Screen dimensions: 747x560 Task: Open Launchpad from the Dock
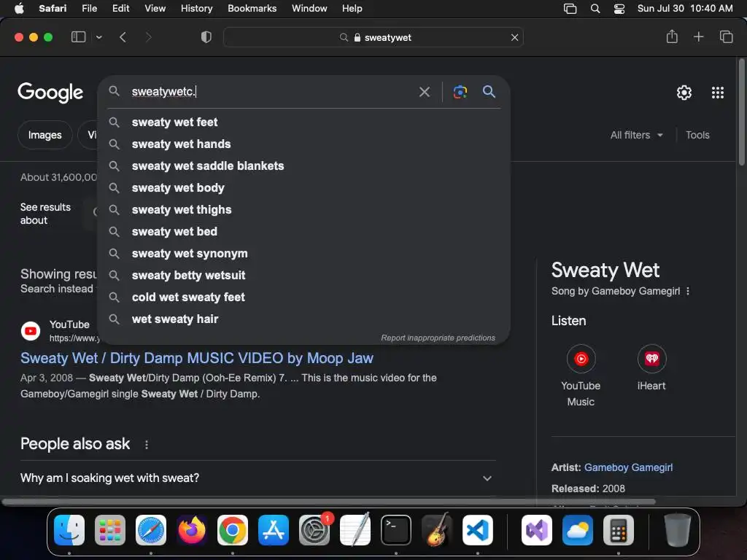(110, 530)
